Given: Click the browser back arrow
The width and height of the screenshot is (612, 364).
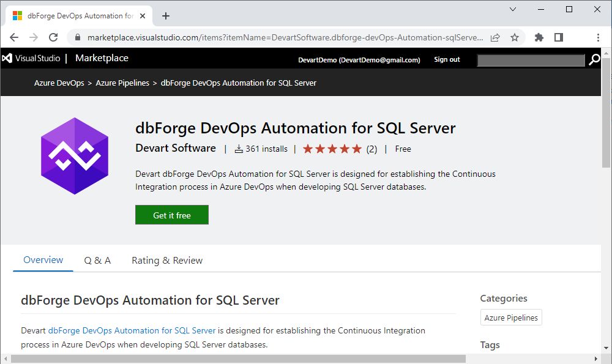Looking at the screenshot, I should 14,37.
